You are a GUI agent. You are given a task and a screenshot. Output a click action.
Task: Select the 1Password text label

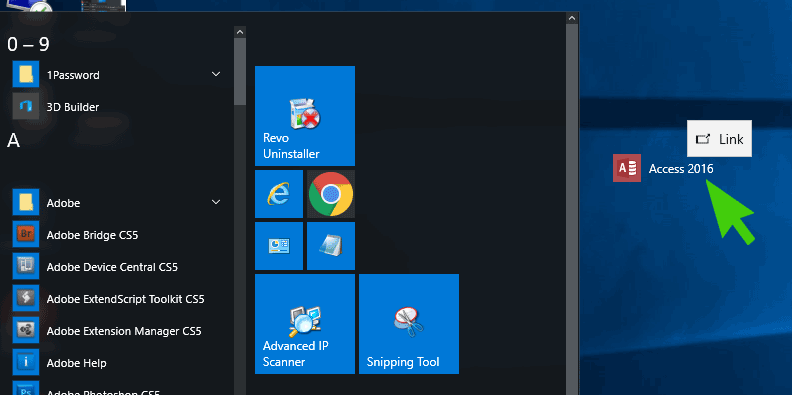(73, 75)
